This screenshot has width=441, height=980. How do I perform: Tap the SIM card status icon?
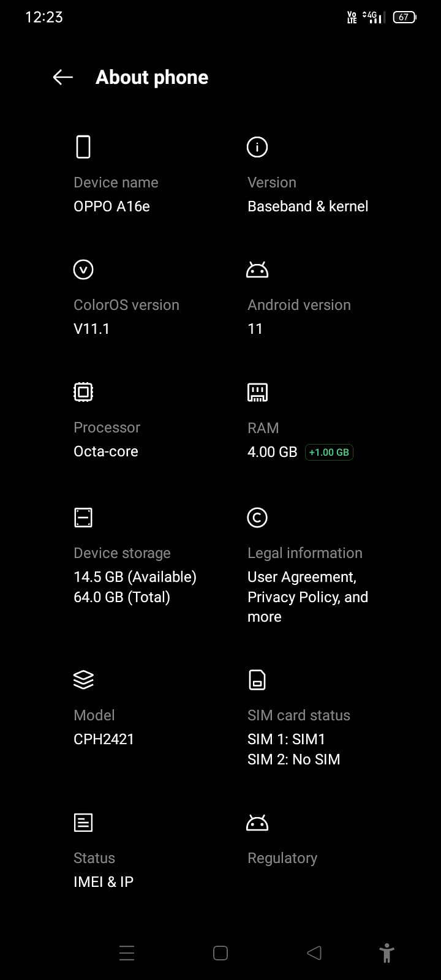point(257,680)
